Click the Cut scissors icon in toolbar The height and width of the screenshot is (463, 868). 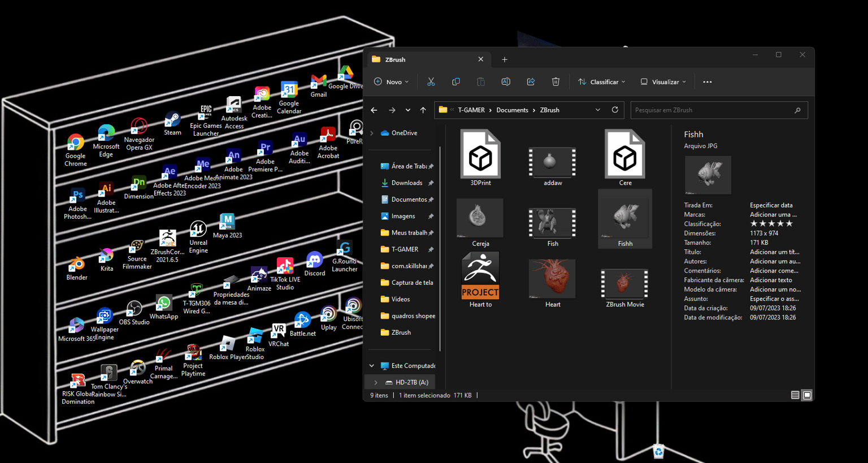point(431,82)
